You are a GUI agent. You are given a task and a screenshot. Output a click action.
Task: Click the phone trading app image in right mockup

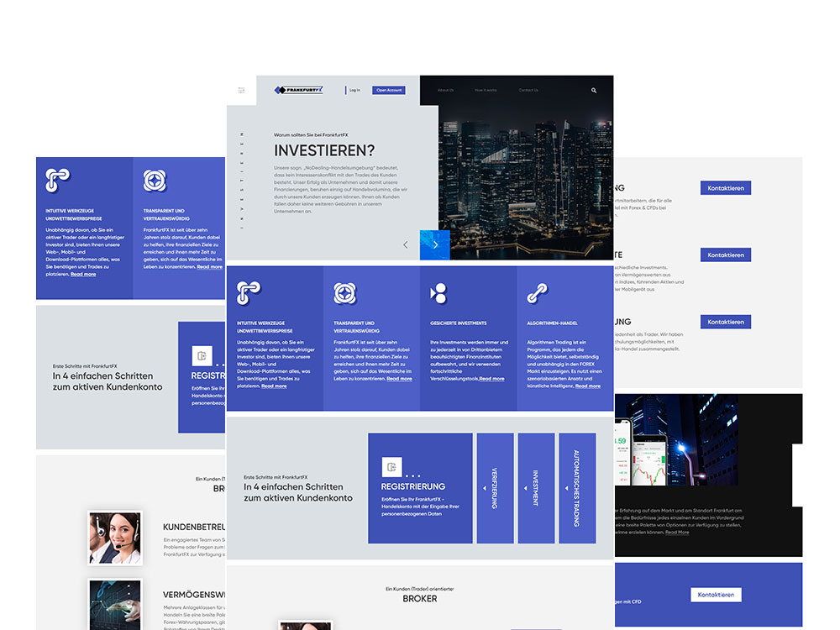point(641,453)
